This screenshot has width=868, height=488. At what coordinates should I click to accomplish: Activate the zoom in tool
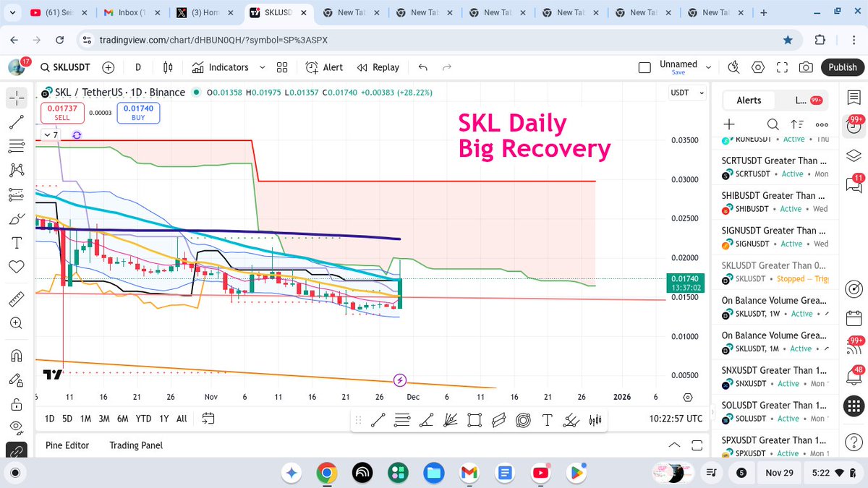tap(17, 323)
